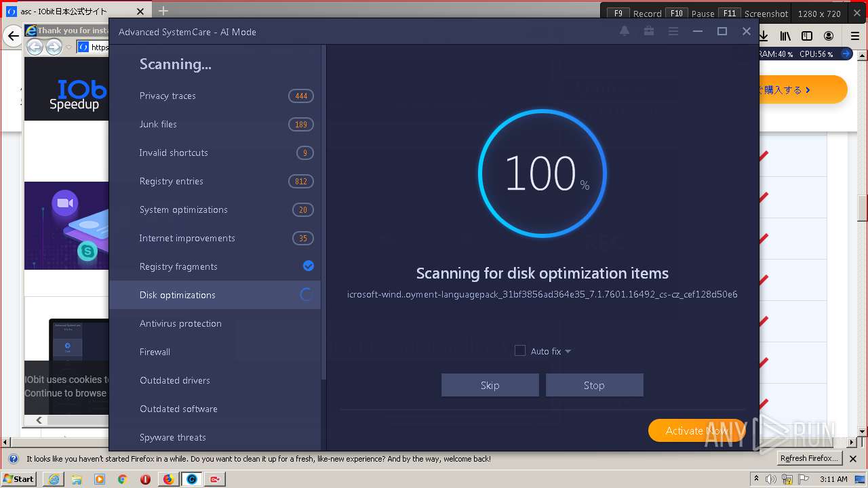The height and width of the screenshot is (488, 868).
Task: Select Firewall scan item
Action: (x=215, y=352)
